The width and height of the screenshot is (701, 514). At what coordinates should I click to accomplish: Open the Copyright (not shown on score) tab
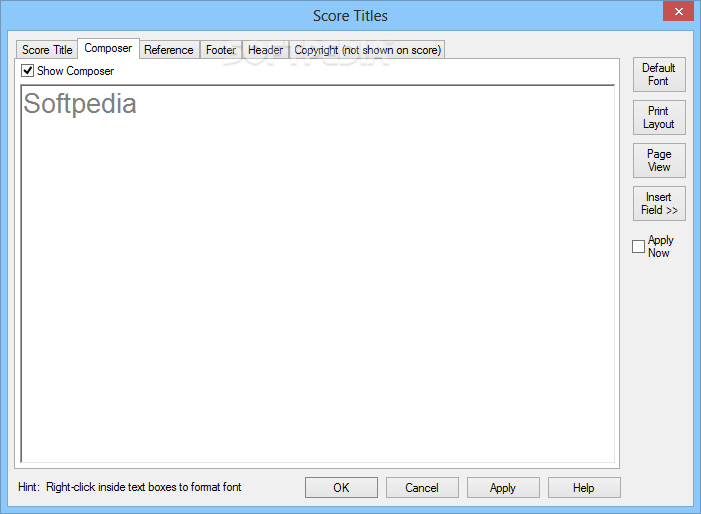(x=367, y=50)
